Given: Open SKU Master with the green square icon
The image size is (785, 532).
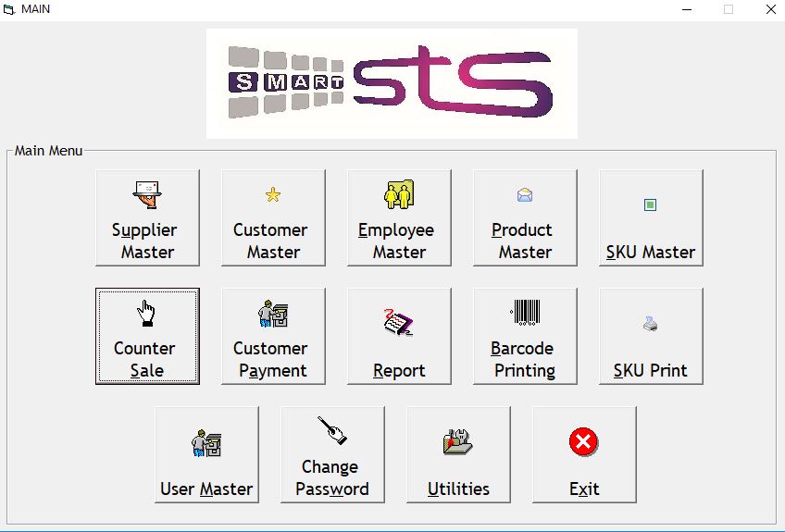Looking at the screenshot, I should [x=651, y=217].
